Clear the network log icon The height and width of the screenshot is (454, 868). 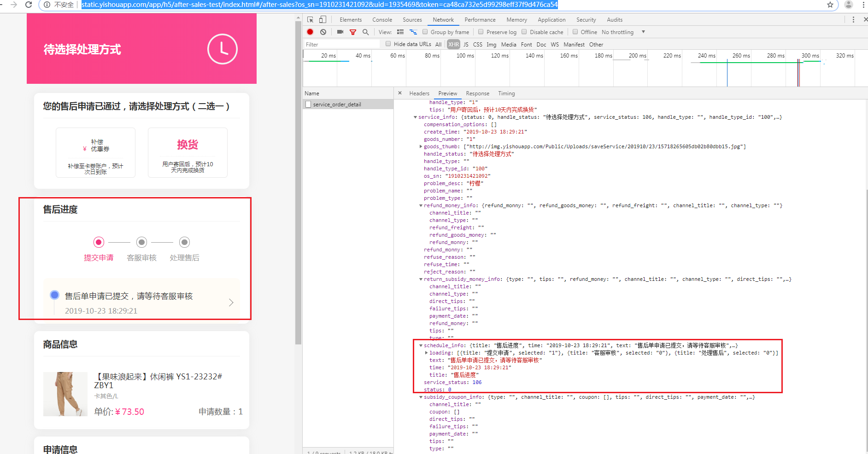tap(323, 32)
